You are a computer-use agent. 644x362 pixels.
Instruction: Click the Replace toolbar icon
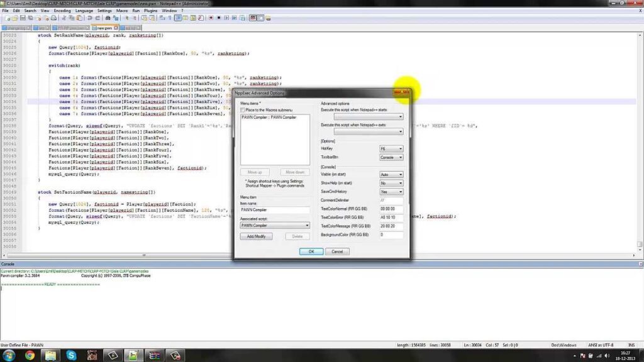coord(116,18)
